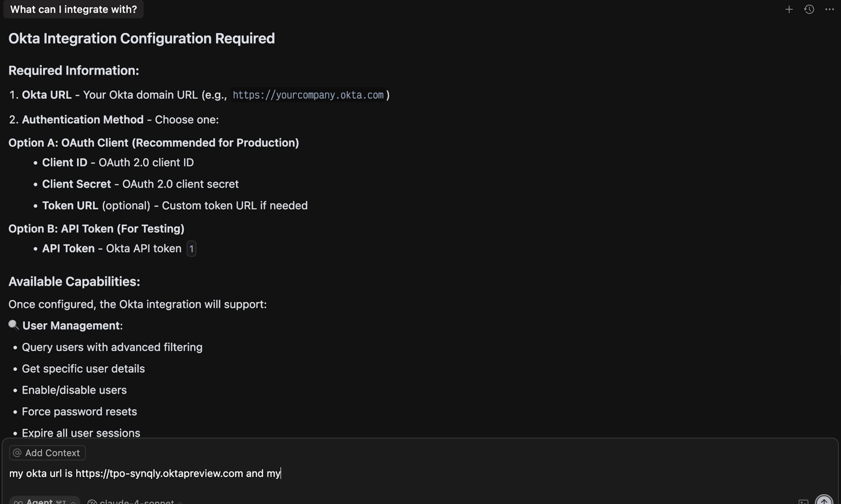This screenshot has width=841, height=504.
Task: Click the Client Secret bullet item
Action: point(140,184)
